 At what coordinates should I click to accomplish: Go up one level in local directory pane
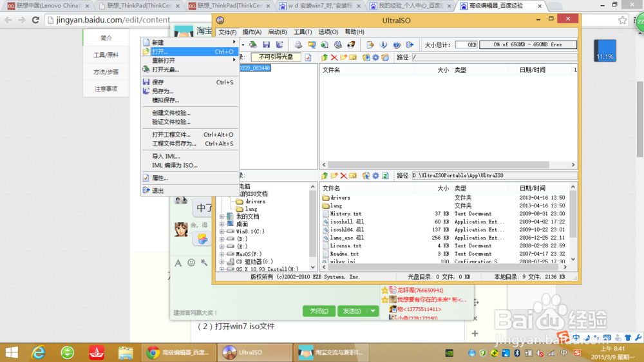click(325, 176)
